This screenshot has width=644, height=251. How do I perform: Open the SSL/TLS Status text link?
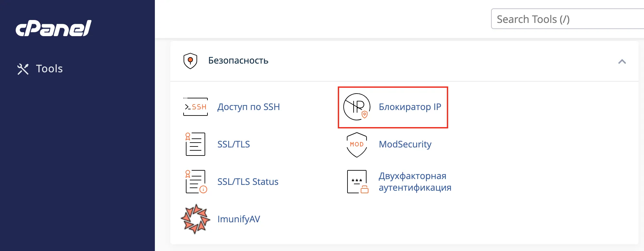248,182
